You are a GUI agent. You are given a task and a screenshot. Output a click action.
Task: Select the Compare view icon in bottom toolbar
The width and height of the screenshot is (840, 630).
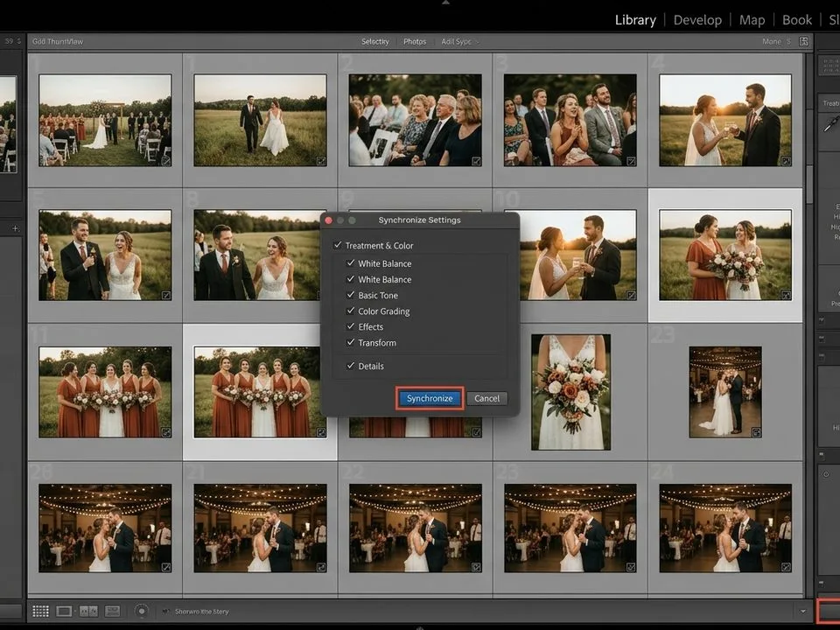88,611
